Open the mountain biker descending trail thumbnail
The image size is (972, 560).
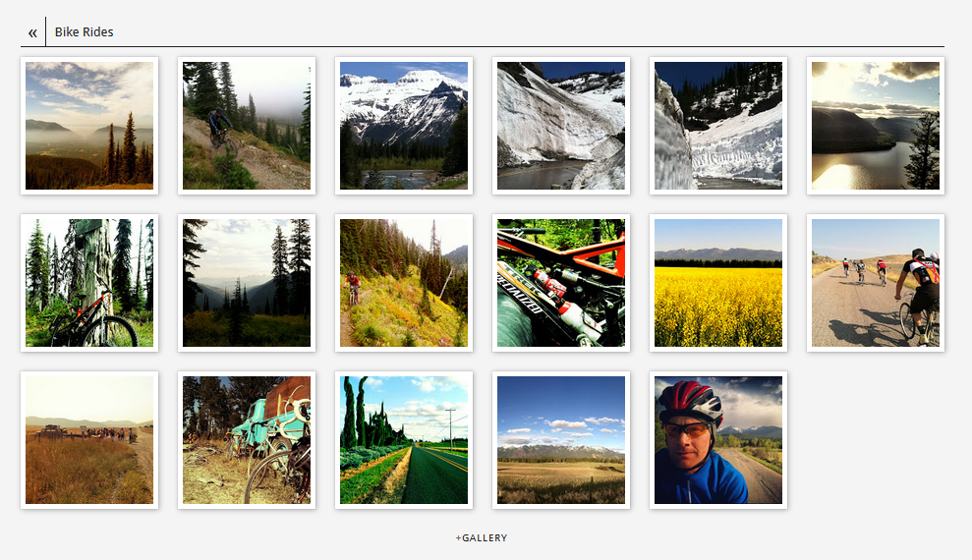(x=247, y=126)
